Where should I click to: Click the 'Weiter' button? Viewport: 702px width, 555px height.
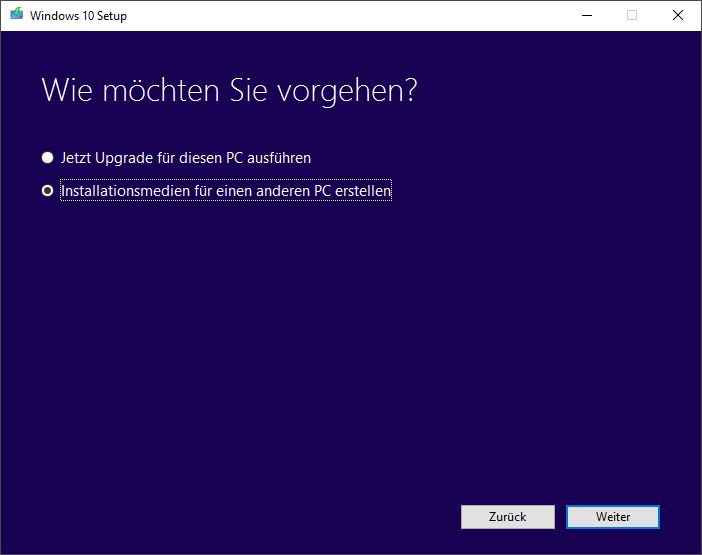(x=613, y=517)
